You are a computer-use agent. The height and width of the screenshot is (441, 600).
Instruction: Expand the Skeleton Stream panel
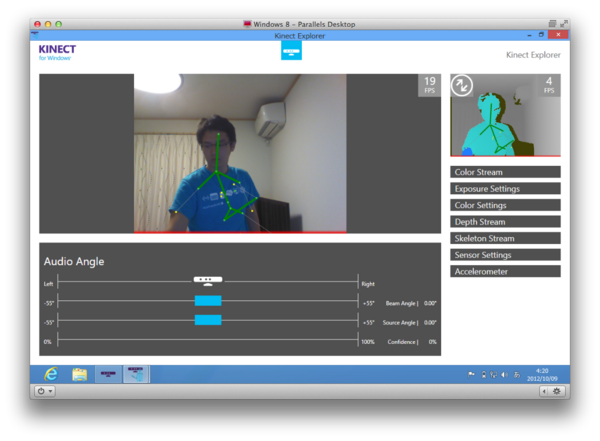[505, 238]
